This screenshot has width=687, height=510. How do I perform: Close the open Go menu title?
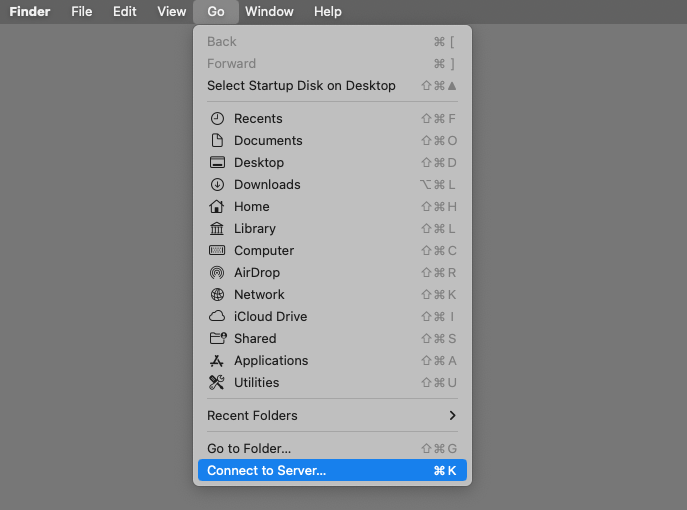(x=216, y=11)
